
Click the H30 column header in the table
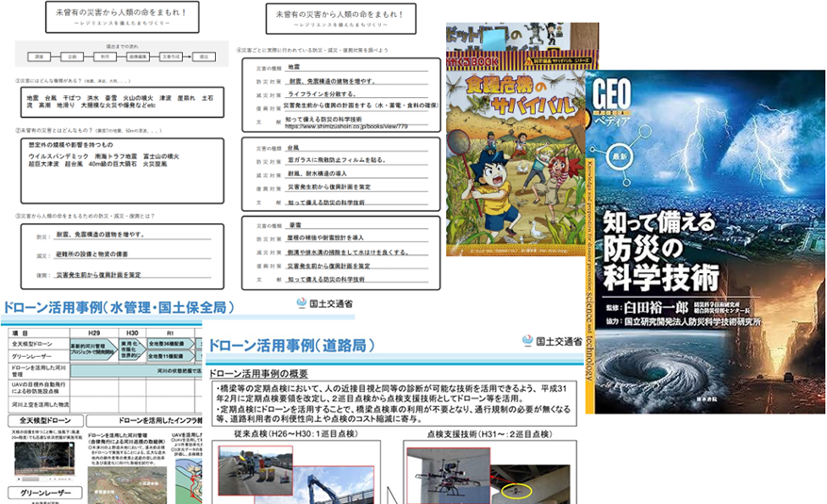(132, 333)
